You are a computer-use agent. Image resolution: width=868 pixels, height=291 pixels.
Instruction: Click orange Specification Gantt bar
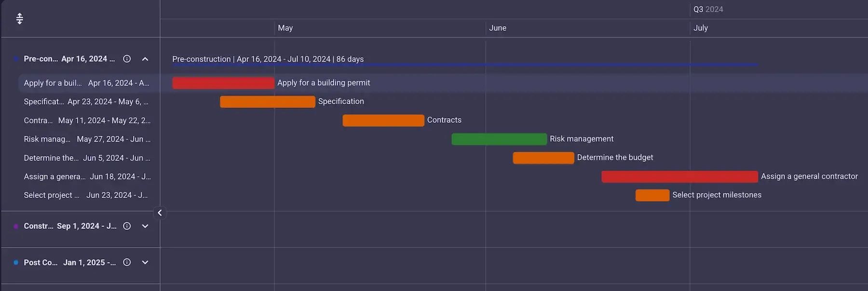[268, 102]
